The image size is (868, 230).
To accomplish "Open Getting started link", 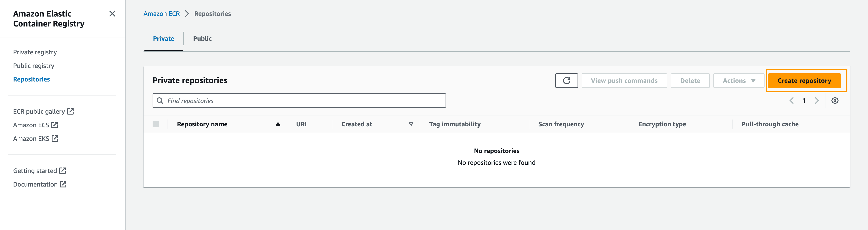I will point(35,171).
